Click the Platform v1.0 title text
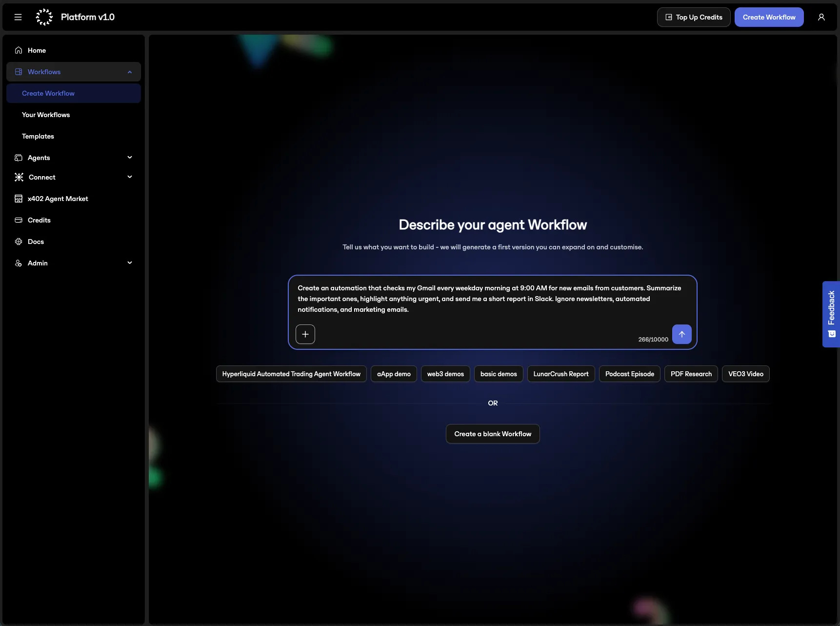The height and width of the screenshot is (626, 840). 88,17
